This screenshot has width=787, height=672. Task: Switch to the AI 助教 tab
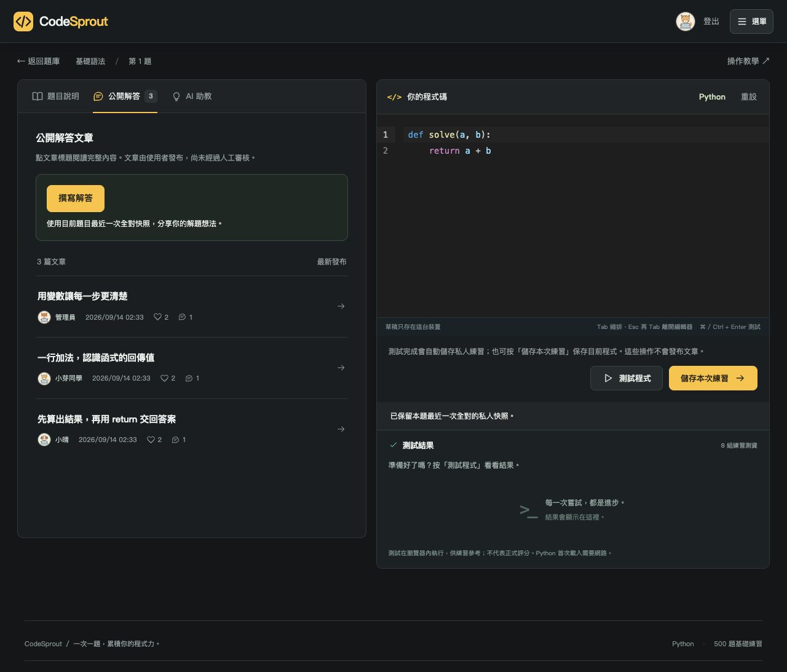[192, 97]
